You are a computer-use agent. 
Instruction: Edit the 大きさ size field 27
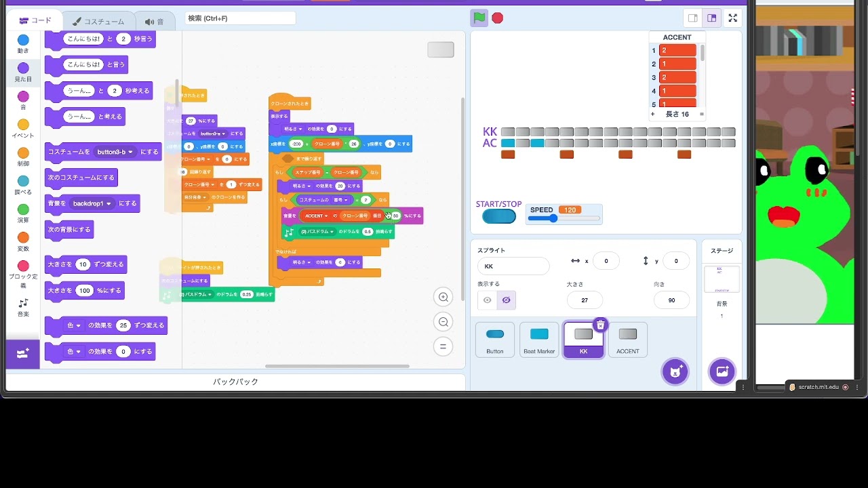585,300
